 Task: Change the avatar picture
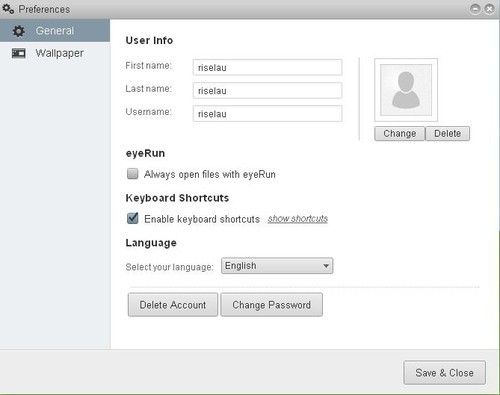click(x=399, y=134)
